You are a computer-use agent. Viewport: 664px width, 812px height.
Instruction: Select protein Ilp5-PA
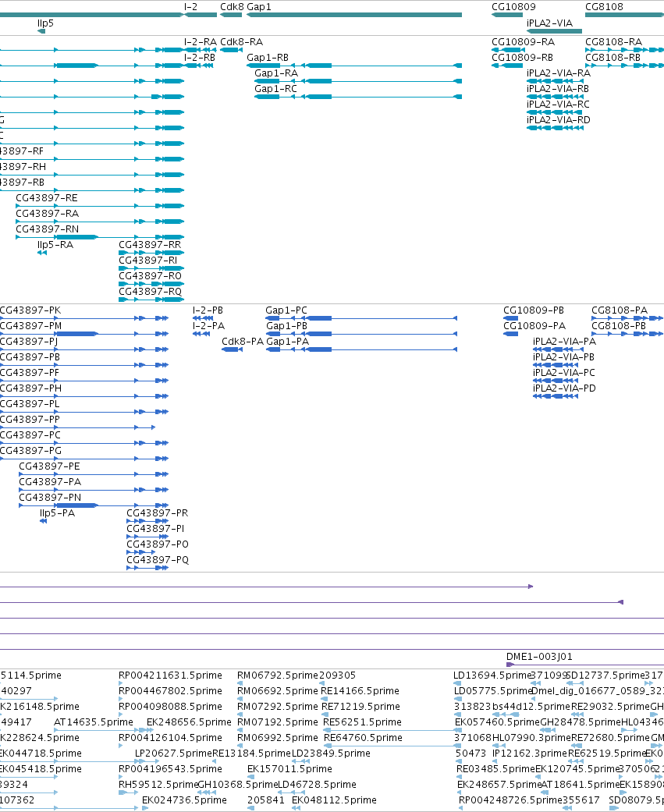pos(57,512)
